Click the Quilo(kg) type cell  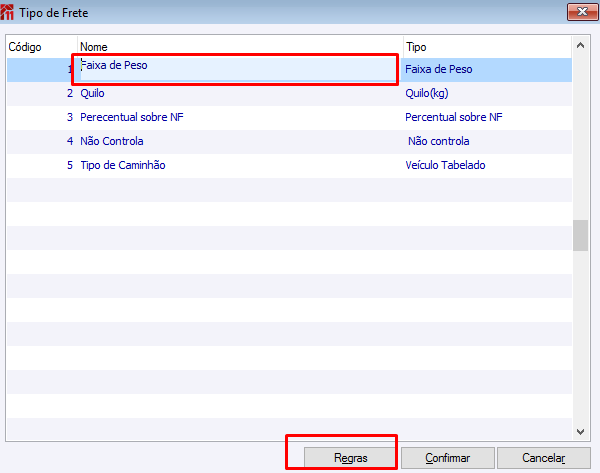click(488, 93)
